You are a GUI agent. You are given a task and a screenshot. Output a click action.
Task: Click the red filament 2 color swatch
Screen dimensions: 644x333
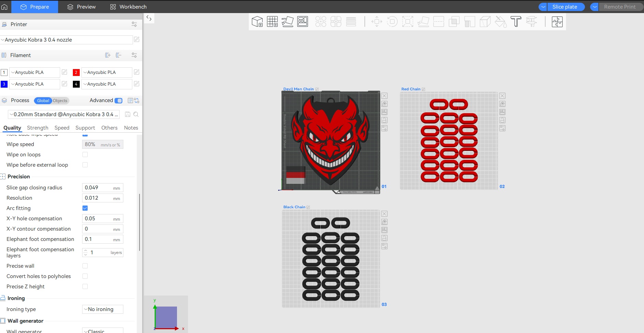[76, 73]
